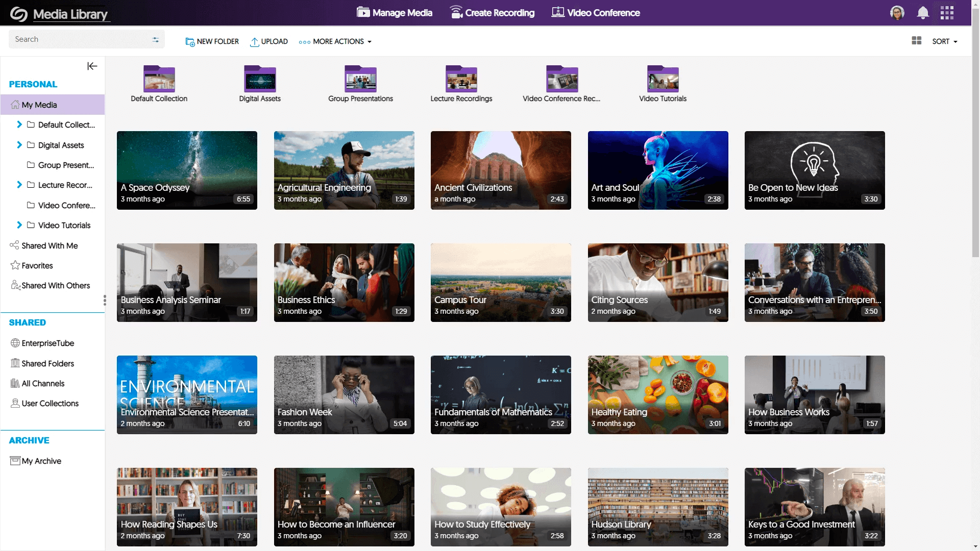This screenshot has height=551, width=980.
Task: Open the Video Conference Rec... folder icon
Action: tap(562, 79)
